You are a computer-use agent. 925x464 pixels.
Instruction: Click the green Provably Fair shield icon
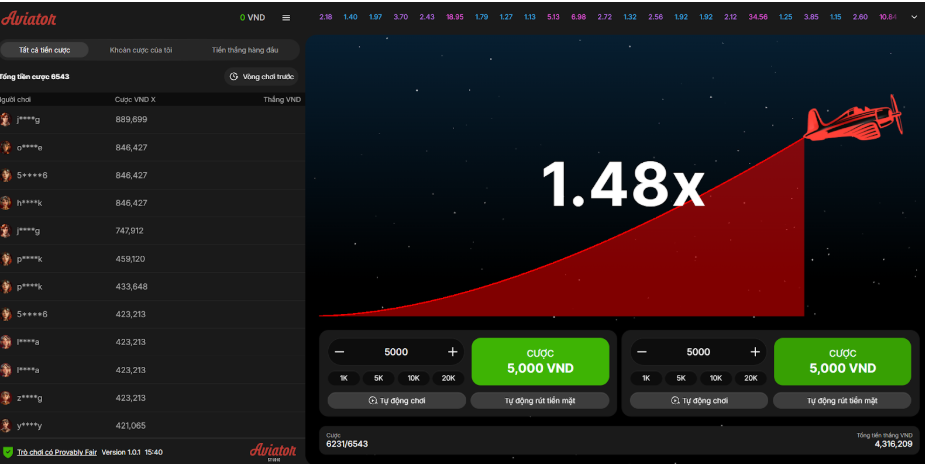(8, 452)
